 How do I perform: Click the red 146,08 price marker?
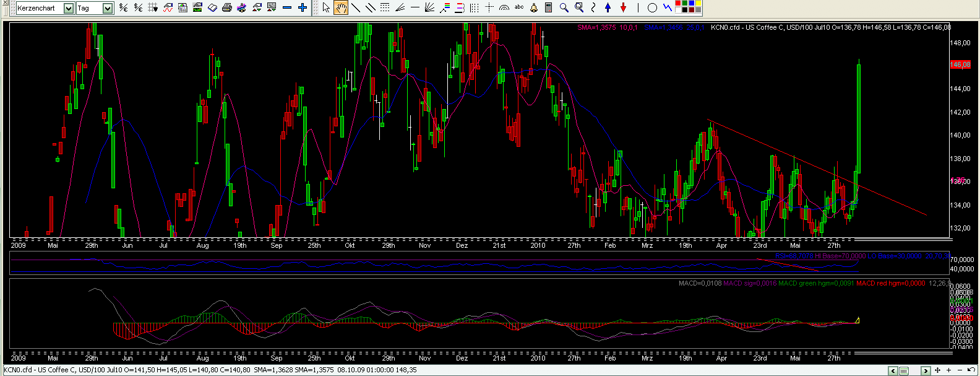pyautogui.click(x=960, y=64)
